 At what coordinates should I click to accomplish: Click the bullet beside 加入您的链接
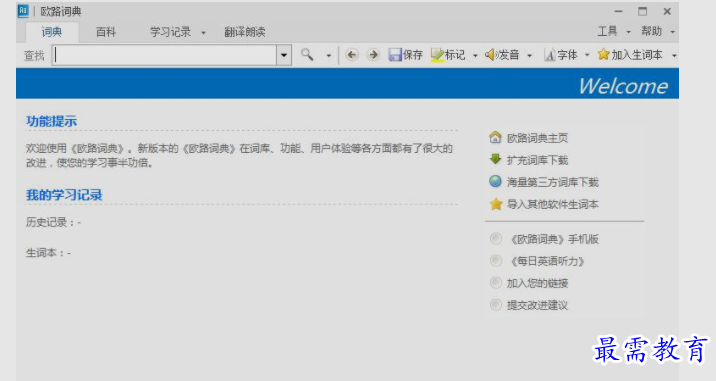[495, 283]
